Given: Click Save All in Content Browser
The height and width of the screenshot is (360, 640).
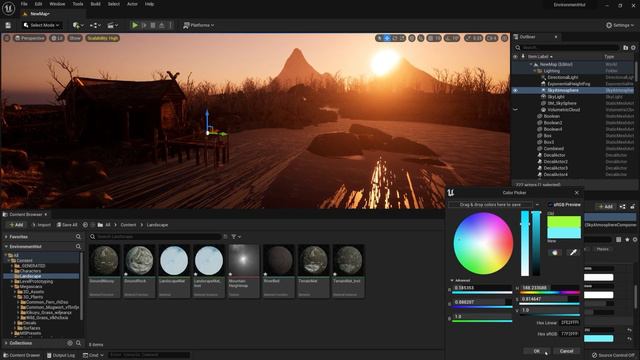Looking at the screenshot, I should click(67, 225).
